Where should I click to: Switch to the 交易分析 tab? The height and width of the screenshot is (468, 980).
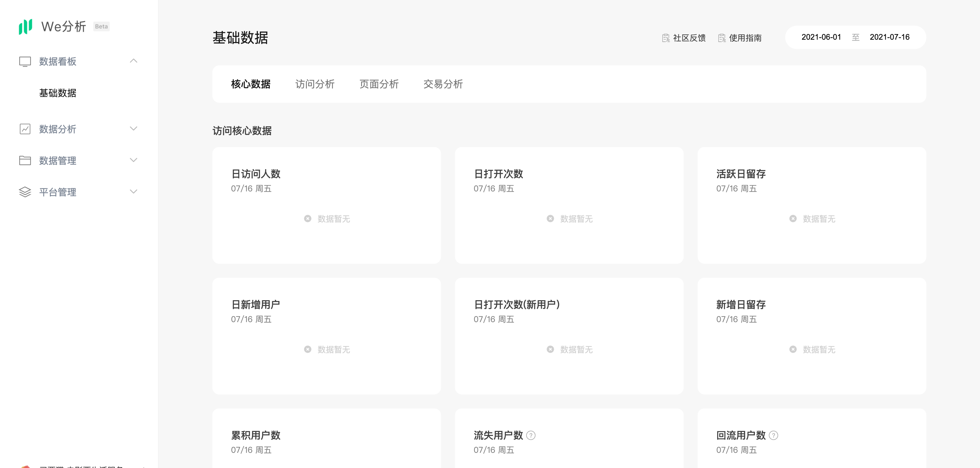tap(443, 84)
